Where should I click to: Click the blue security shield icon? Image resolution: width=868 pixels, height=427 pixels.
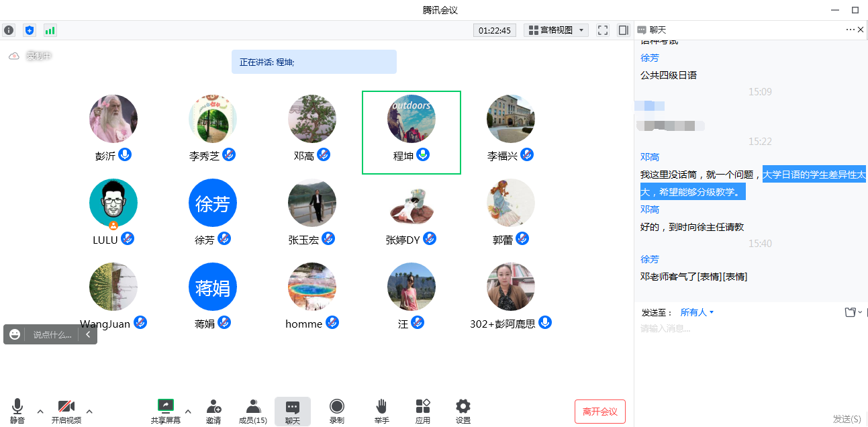[29, 30]
